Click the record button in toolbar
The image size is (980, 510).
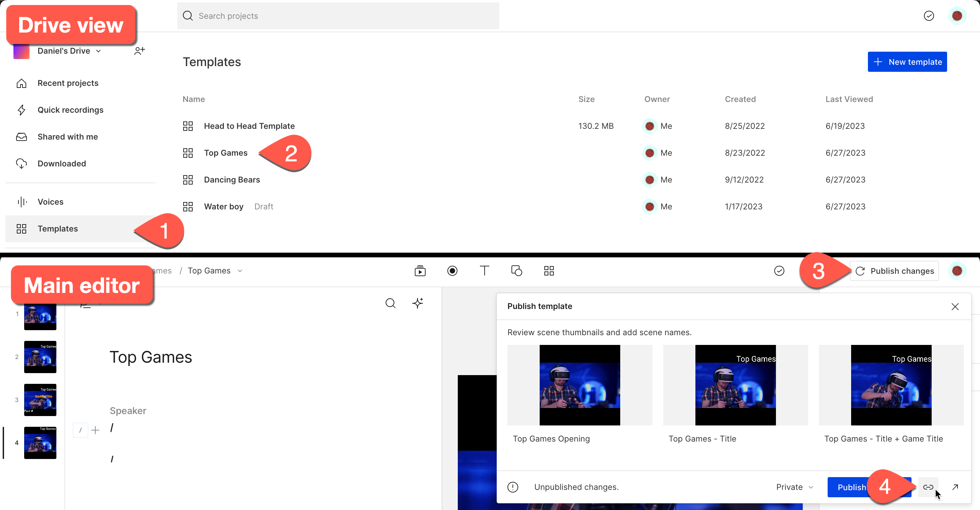click(452, 271)
